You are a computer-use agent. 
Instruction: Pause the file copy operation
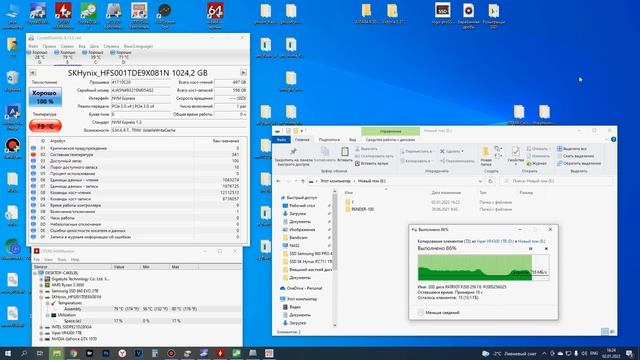click(x=531, y=249)
